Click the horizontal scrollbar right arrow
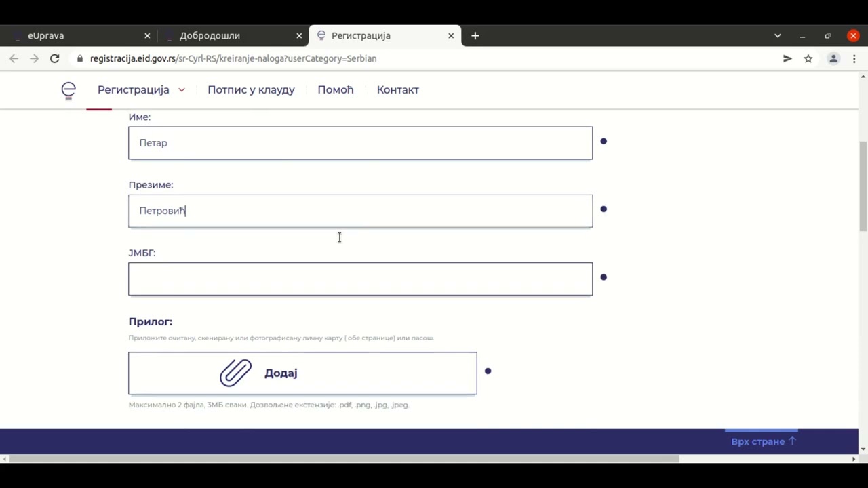Image resolution: width=868 pixels, height=488 pixels. 854,459
